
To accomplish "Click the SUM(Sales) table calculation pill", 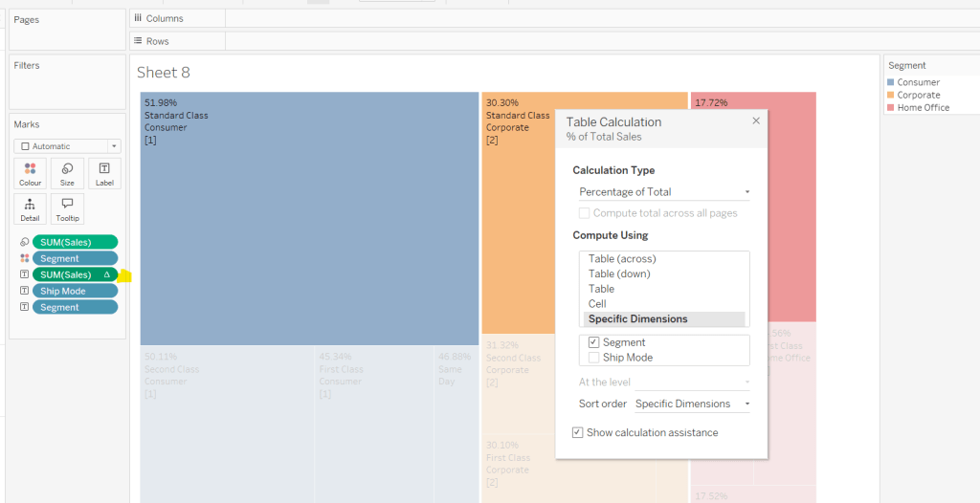I will pos(75,275).
